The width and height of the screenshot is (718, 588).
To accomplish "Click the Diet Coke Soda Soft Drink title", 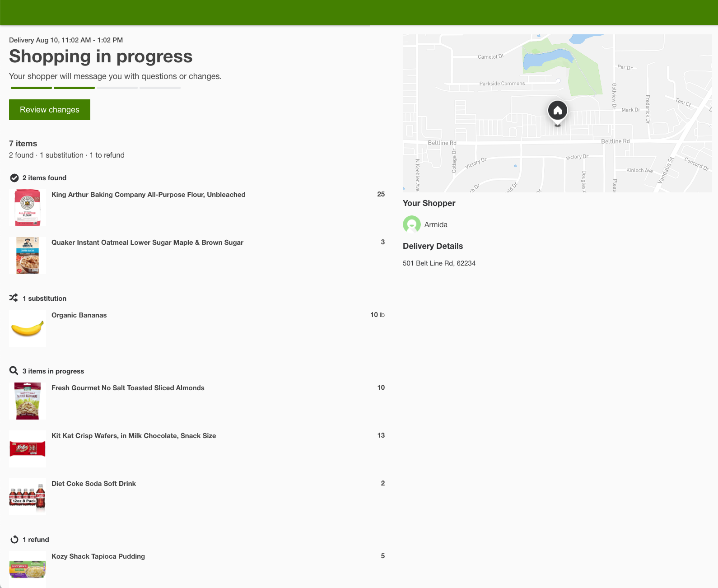I will point(93,484).
